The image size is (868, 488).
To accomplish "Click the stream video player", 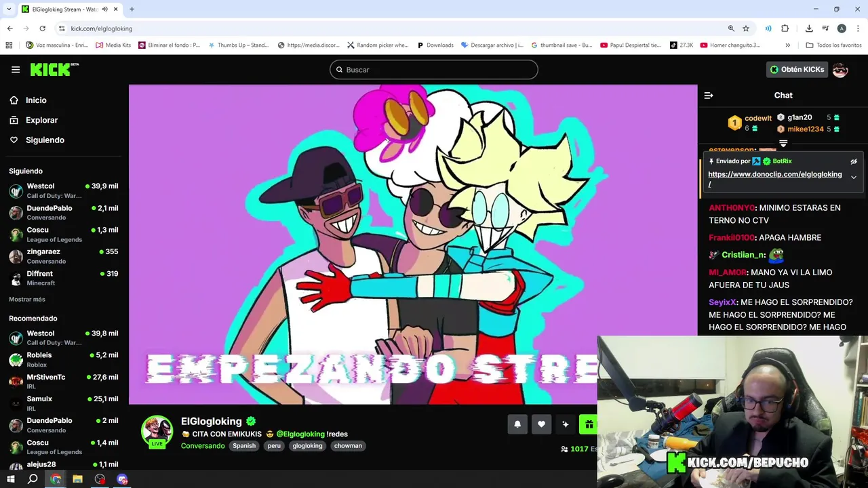I will [413, 244].
